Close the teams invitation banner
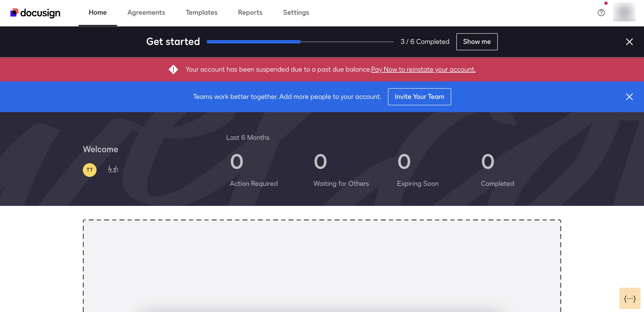Viewport: 644px width, 312px height. (x=629, y=97)
